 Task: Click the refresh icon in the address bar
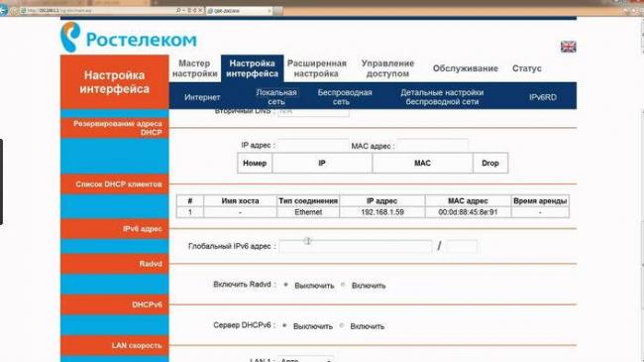tap(194, 10)
